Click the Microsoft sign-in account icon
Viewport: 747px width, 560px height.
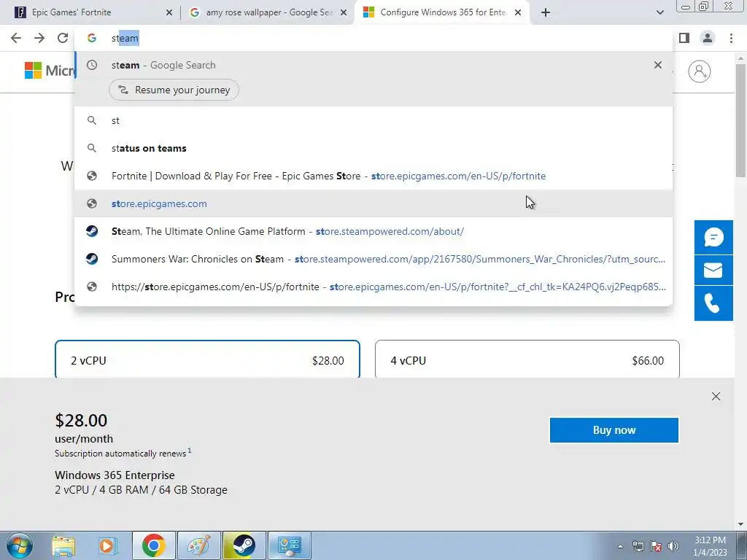700,71
